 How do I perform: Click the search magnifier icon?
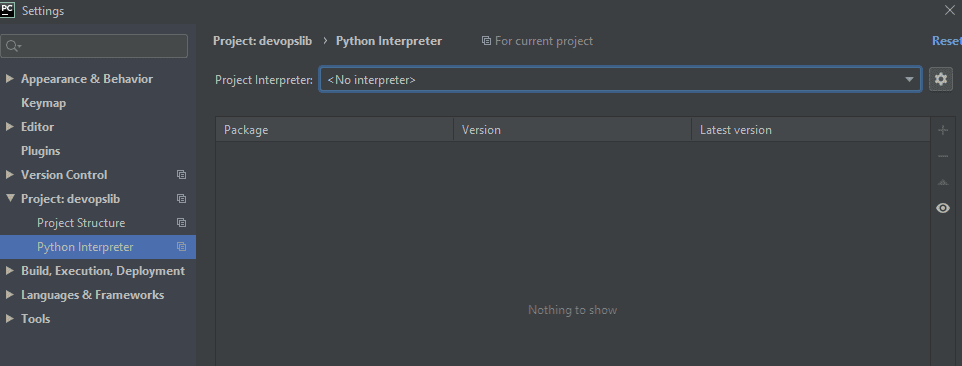pyautogui.click(x=12, y=47)
